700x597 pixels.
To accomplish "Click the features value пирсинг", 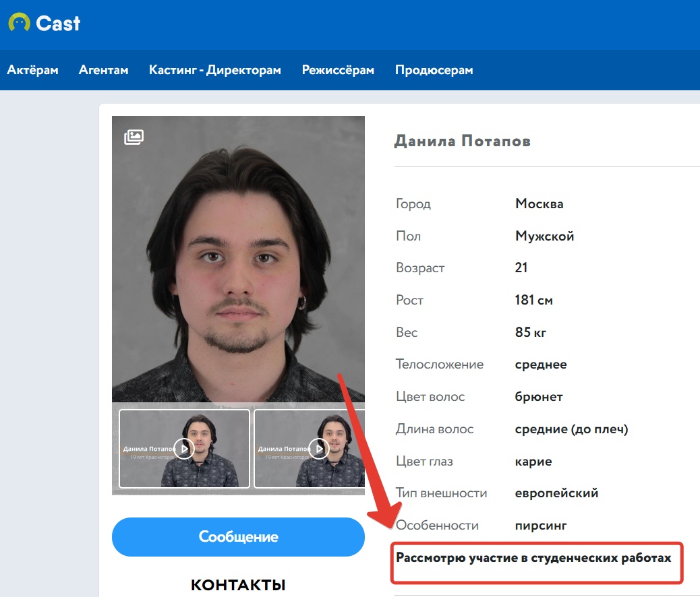I will 541,526.
